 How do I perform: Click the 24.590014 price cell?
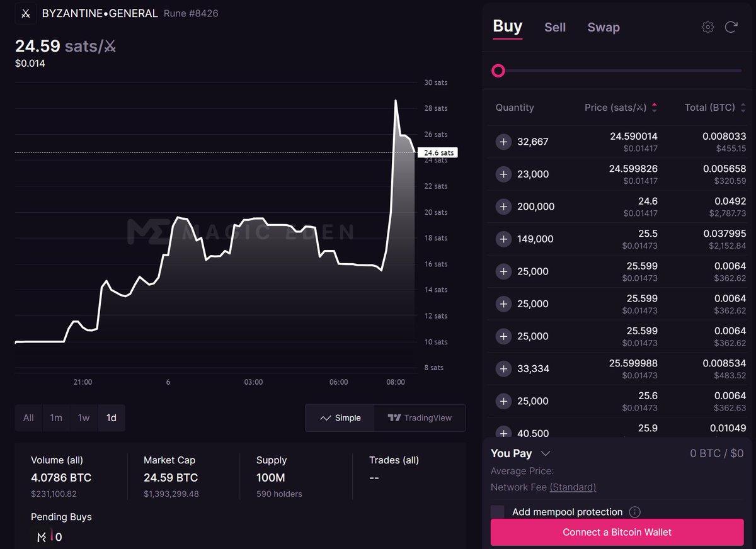click(x=634, y=136)
